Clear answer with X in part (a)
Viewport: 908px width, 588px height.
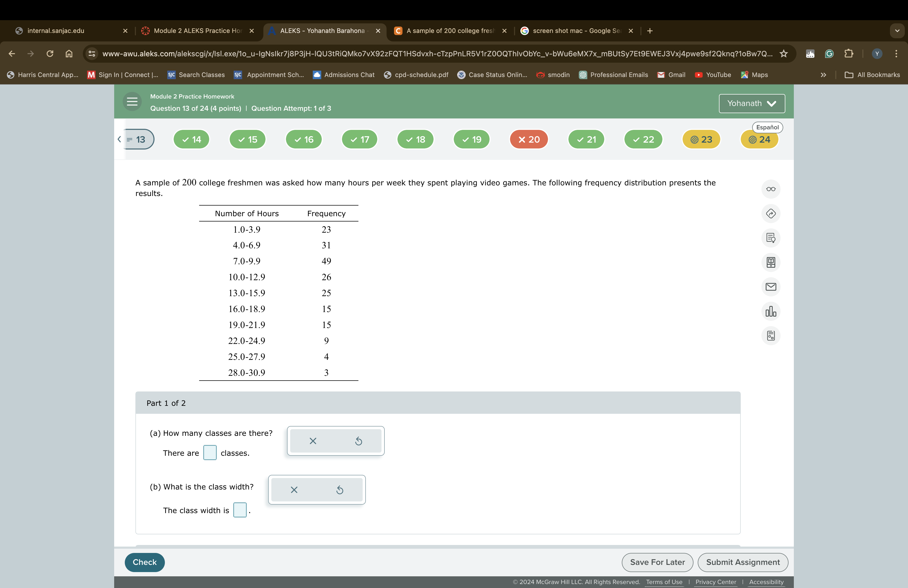click(x=312, y=441)
